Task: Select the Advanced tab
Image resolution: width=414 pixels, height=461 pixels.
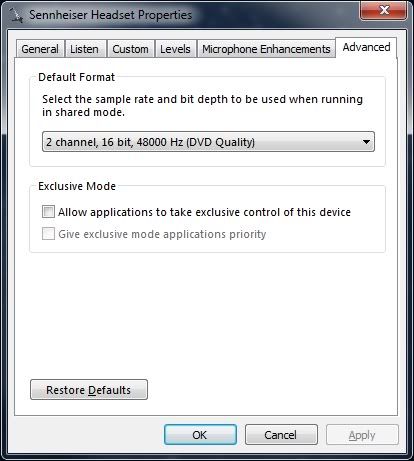Action: [x=366, y=47]
